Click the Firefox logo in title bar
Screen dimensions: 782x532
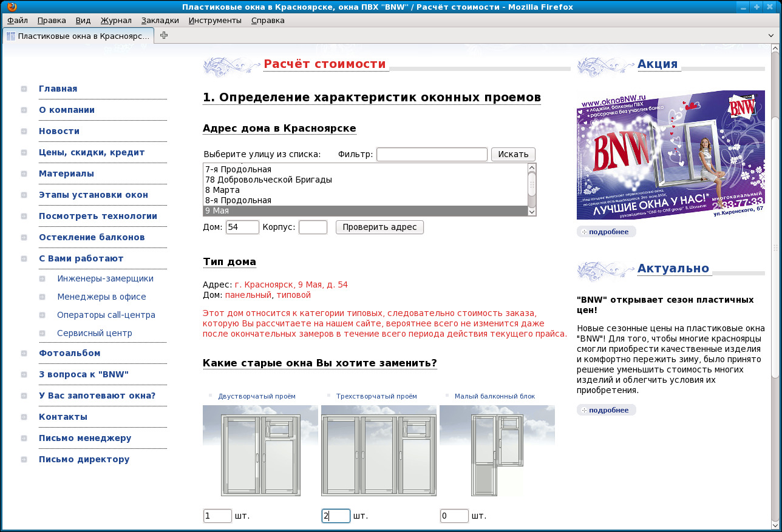click(12, 7)
